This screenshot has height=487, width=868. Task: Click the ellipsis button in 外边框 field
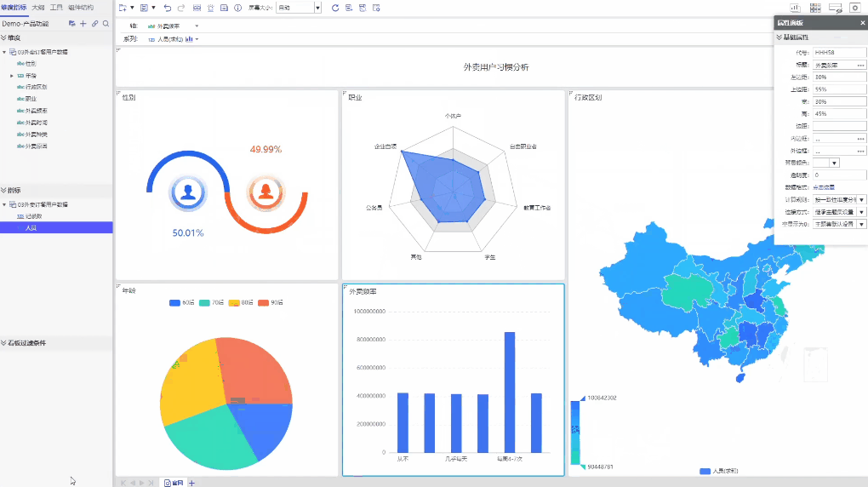(x=861, y=151)
